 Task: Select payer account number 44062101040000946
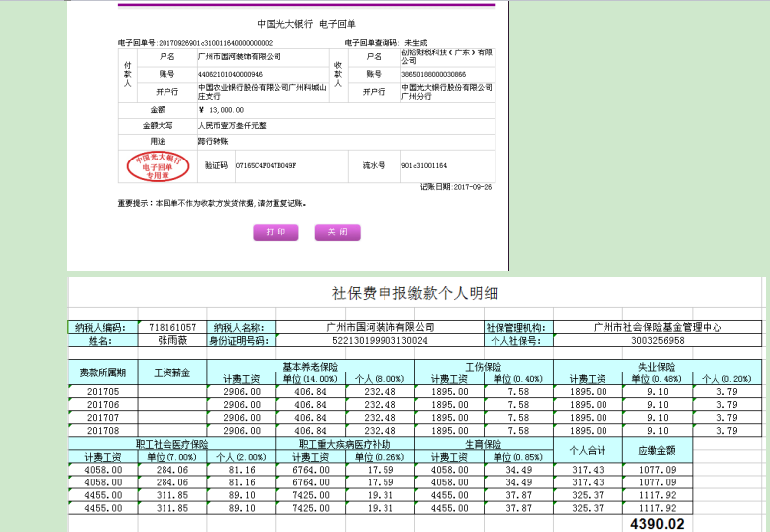(x=230, y=74)
